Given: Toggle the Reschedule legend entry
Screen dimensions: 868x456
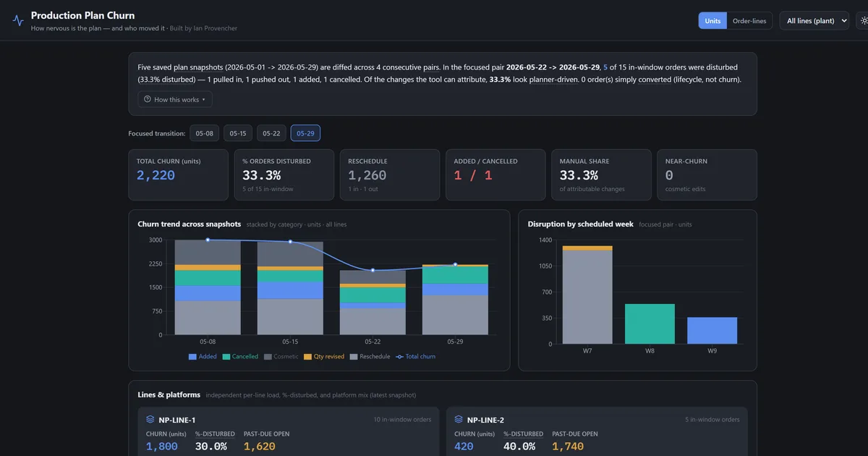Looking at the screenshot, I should click(x=370, y=357).
